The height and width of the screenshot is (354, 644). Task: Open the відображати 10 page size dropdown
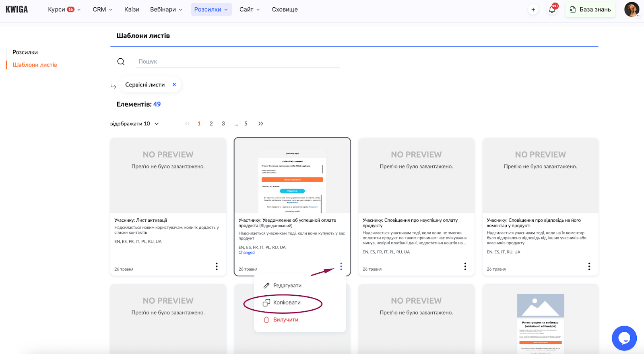134,123
